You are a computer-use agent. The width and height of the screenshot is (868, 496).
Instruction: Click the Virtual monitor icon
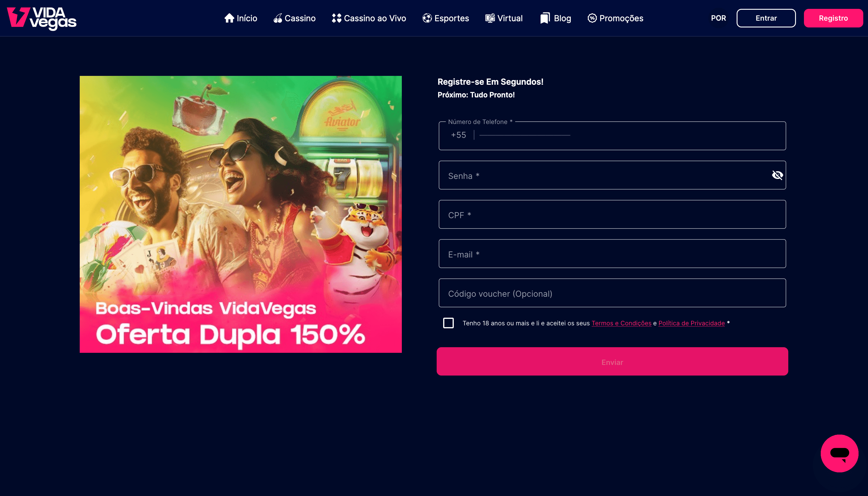[490, 18]
